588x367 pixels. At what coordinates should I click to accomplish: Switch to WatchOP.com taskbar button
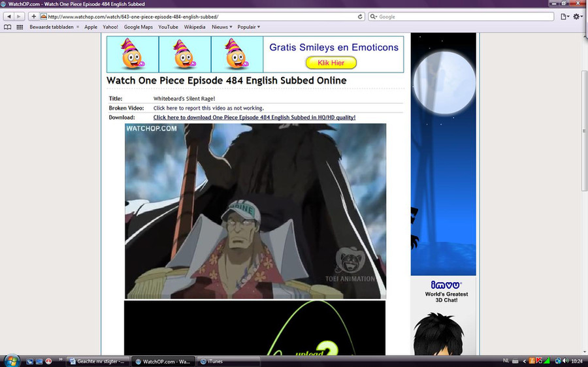(163, 361)
